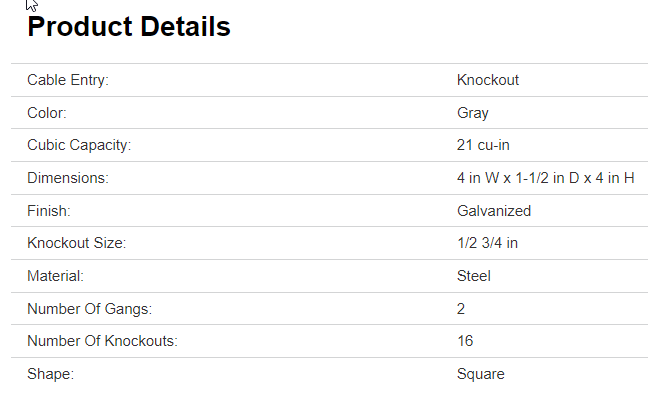Select the 21 cu-in value

484,145
